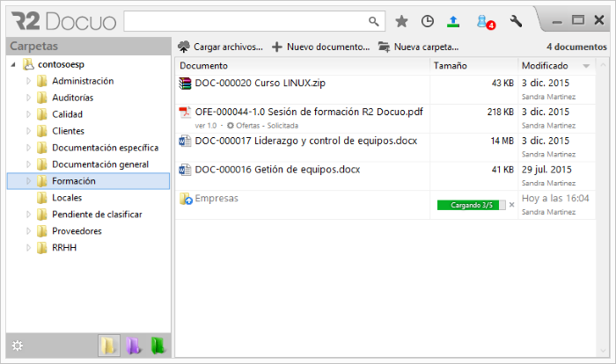
Task: Click the Cargando 3/5 progress bar
Action: (471, 205)
